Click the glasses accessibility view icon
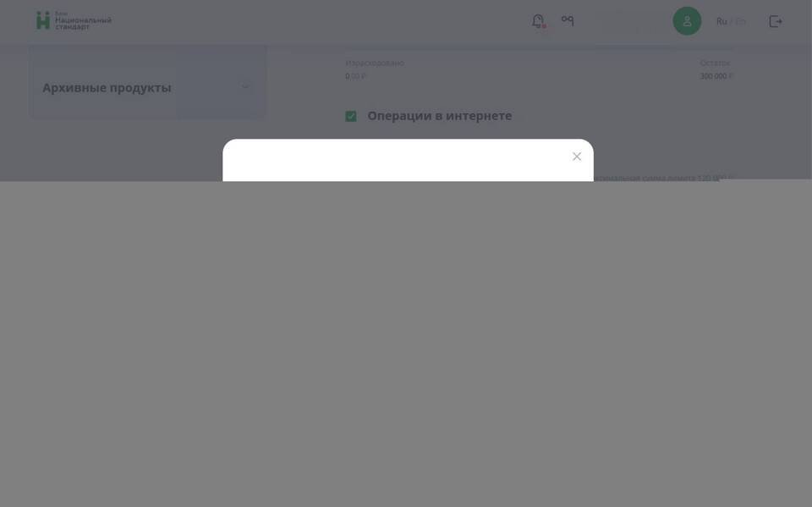This screenshot has height=507, width=812. [568, 20]
